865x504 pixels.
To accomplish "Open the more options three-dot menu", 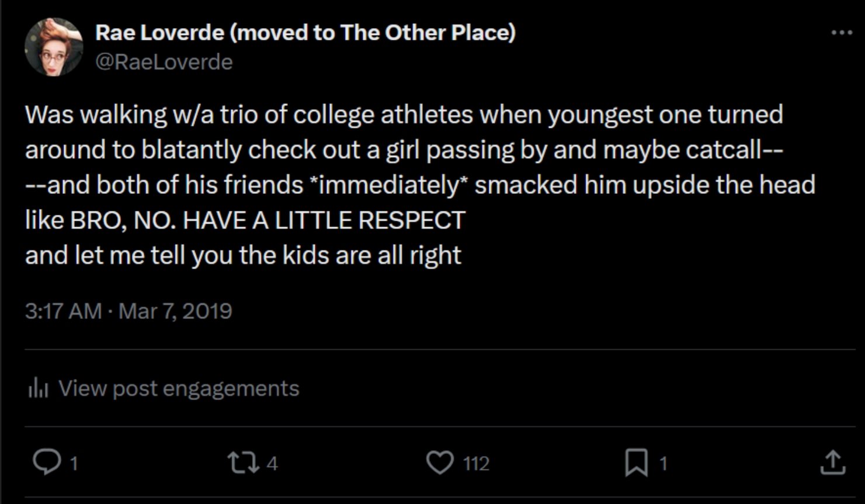I will click(842, 33).
